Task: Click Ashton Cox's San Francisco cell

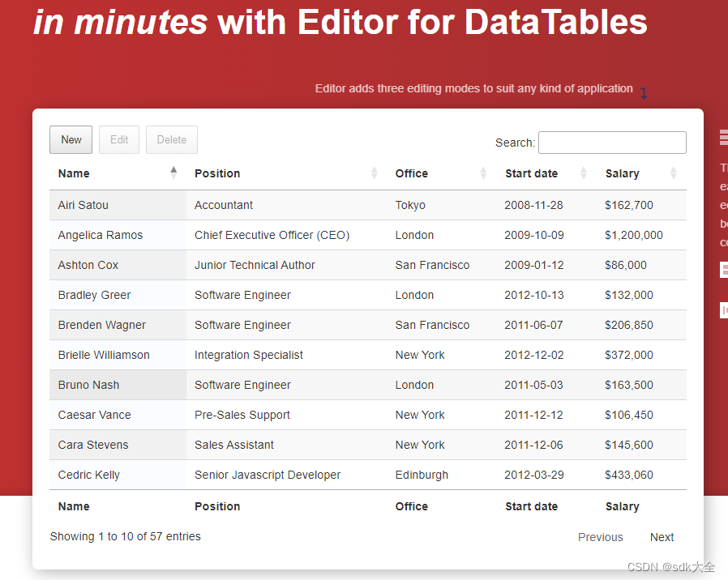Action: click(442, 265)
